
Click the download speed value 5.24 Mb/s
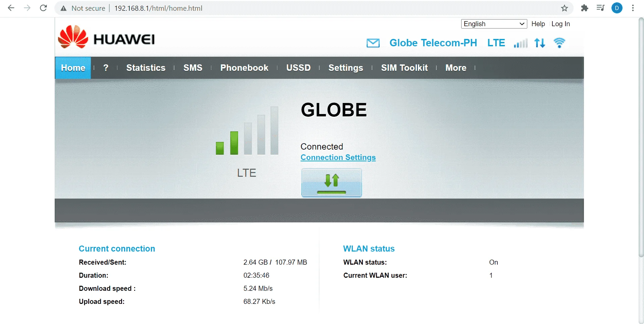(258, 288)
